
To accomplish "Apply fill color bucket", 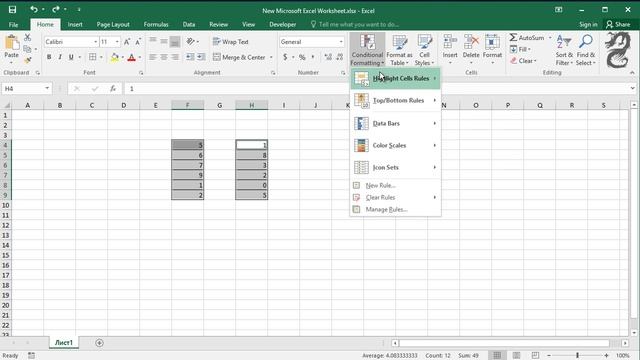I will tap(115, 57).
